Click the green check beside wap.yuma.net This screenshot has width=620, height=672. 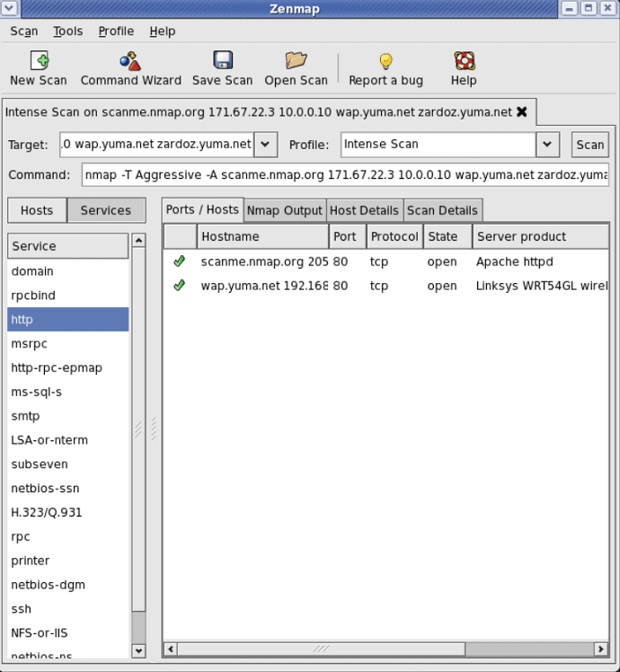[x=179, y=285]
